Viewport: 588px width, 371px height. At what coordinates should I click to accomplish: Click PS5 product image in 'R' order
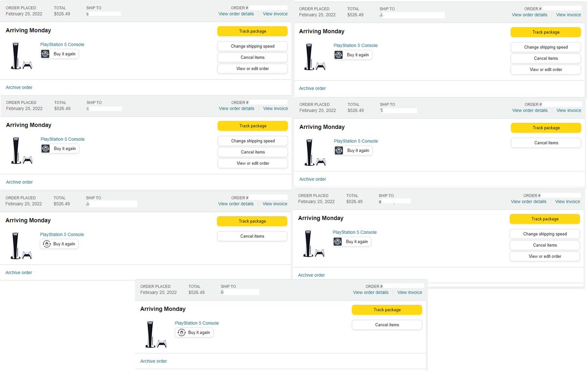pos(156,334)
